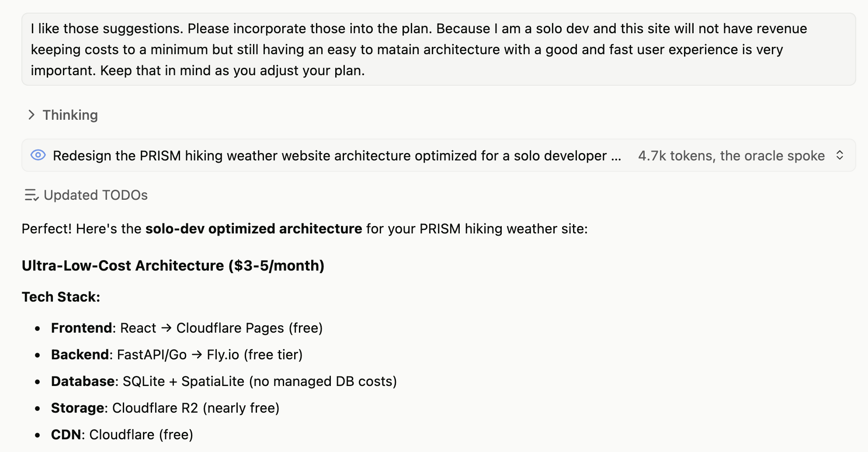Image resolution: width=868 pixels, height=452 pixels.
Task: Click the SQLite + SpatiaLite text
Action: (184, 381)
